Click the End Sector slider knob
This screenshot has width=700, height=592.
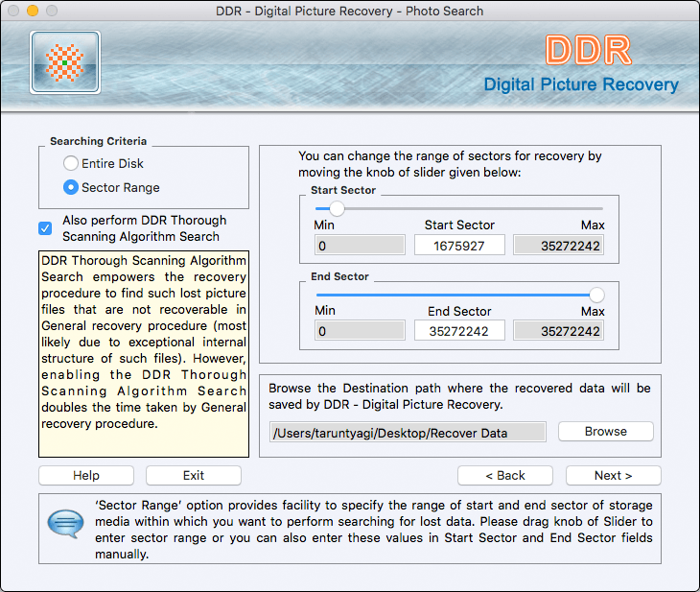pyautogui.click(x=596, y=295)
